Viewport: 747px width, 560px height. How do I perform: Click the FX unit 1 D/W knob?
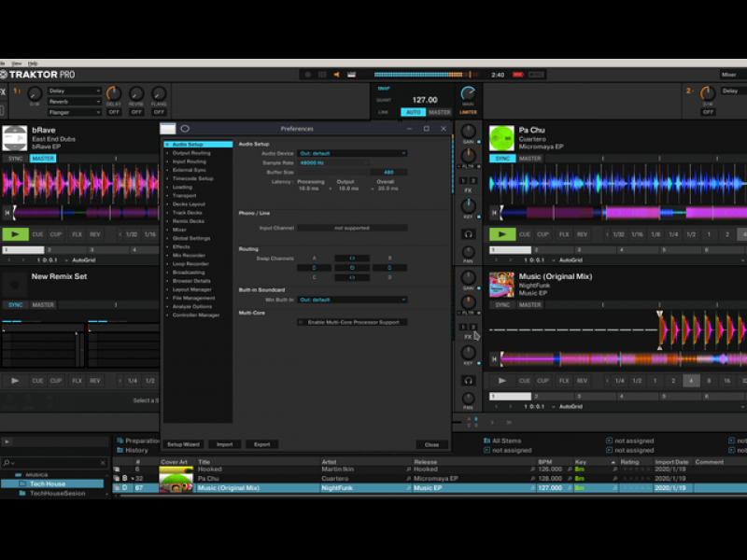[35, 94]
